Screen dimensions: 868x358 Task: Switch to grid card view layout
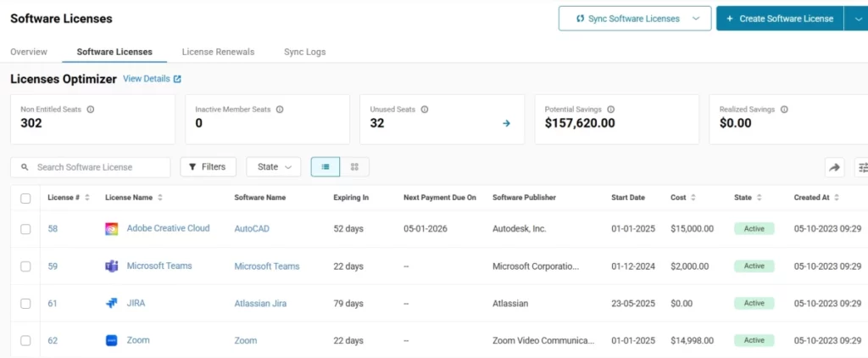tap(355, 167)
